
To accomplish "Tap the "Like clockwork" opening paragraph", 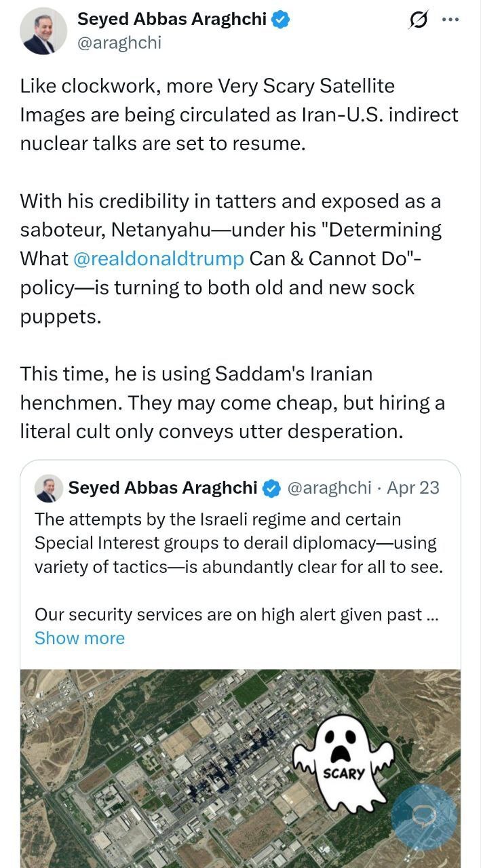I will tap(239, 115).
